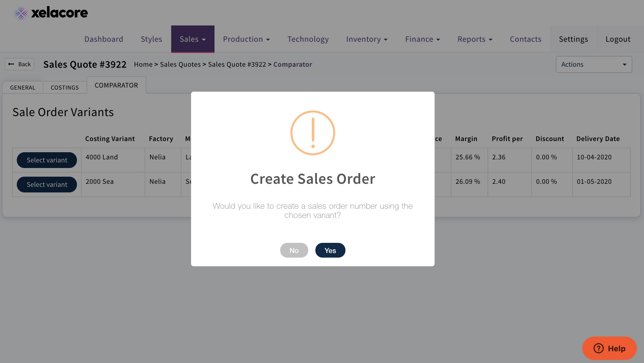Select variant for 2000 Sea
Viewport: 644px width, 363px height.
point(47,185)
